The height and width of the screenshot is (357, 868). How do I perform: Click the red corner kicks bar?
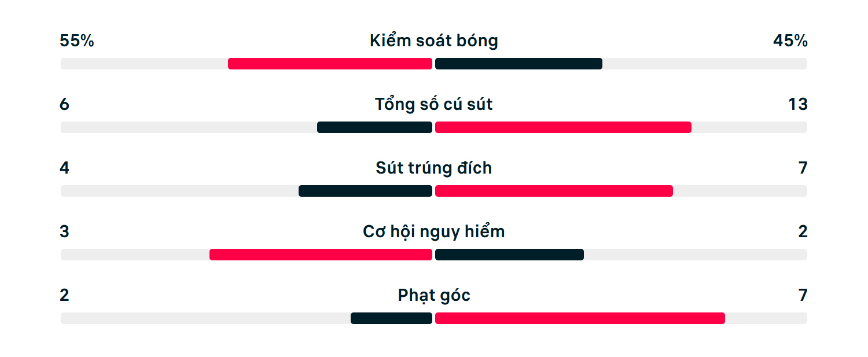click(x=580, y=318)
